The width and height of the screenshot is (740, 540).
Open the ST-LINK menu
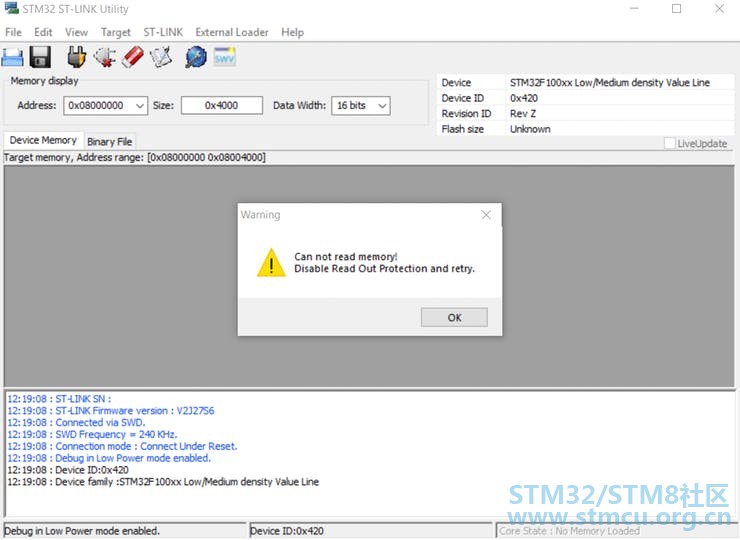click(163, 32)
